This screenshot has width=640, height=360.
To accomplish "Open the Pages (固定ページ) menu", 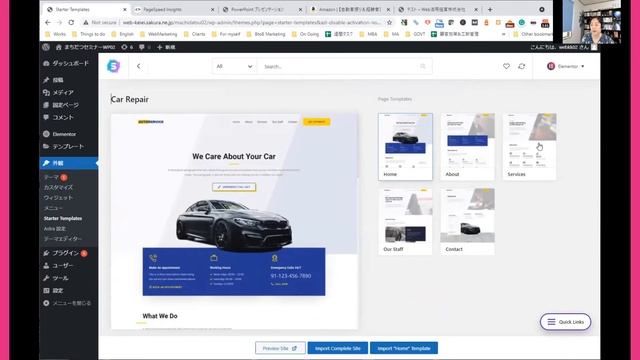I will tap(61, 105).
